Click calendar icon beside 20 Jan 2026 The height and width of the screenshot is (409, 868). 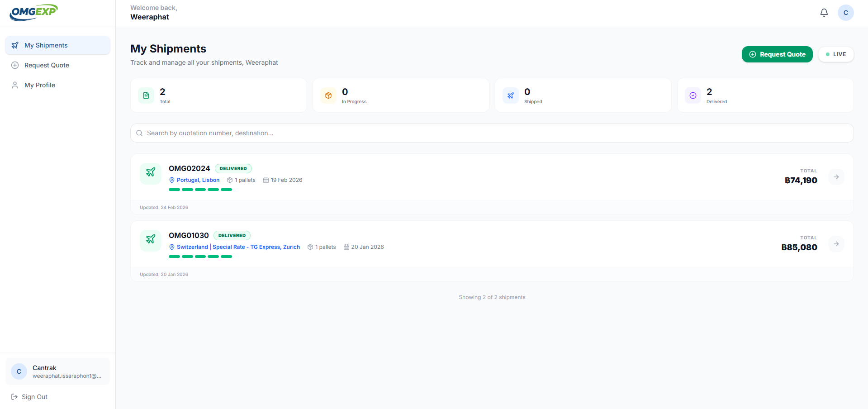click(346, 247)
